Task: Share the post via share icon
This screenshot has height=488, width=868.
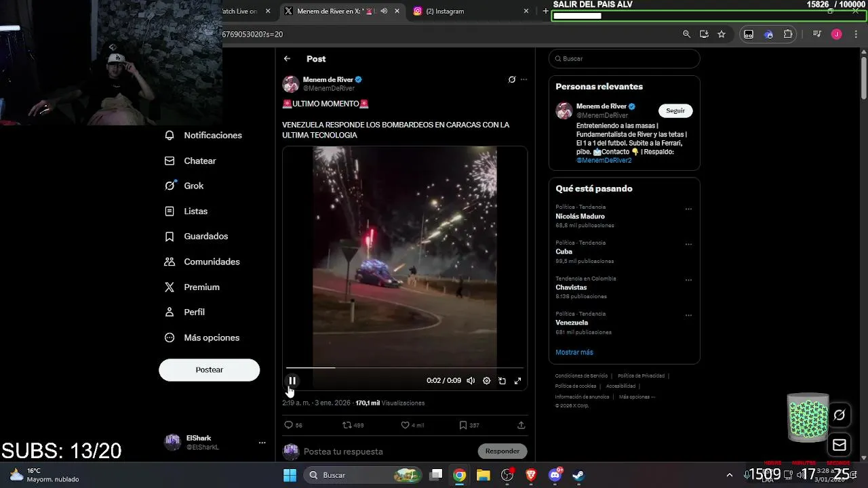Action: click(x=521, y=425)
